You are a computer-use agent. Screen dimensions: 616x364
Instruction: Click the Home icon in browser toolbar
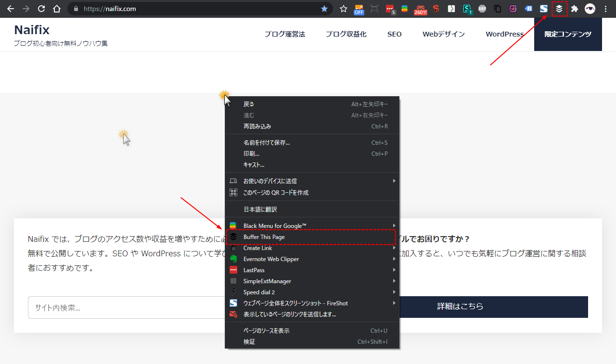[57, 9]
